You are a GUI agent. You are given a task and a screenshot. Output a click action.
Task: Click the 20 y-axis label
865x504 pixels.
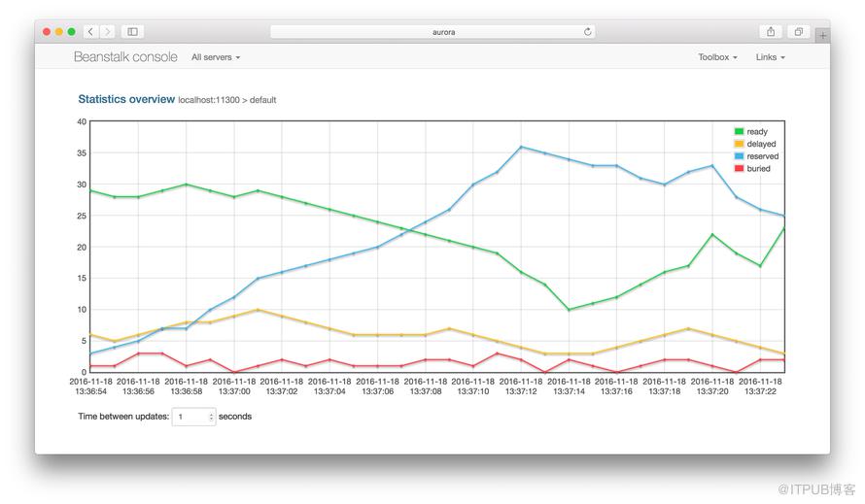(82, 247)
